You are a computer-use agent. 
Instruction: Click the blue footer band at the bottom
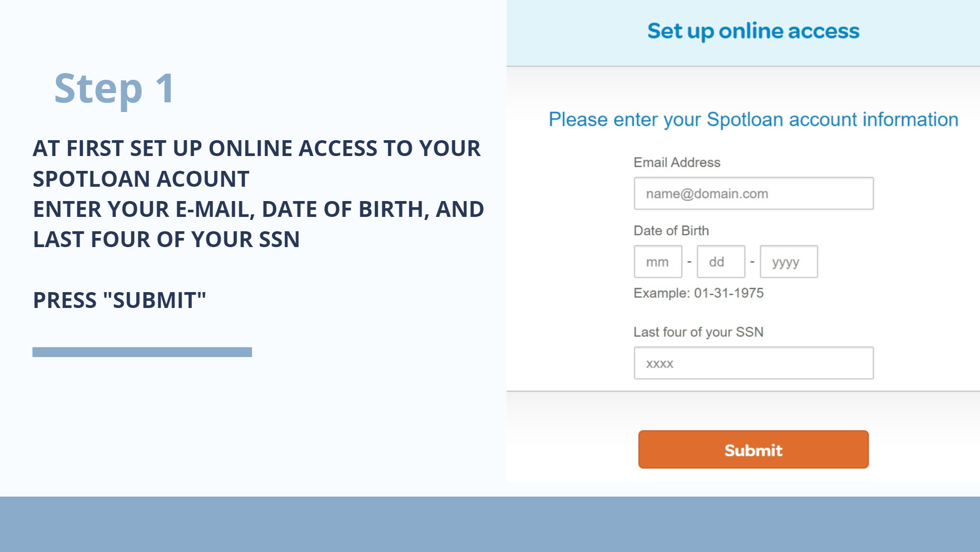coord(490,524)
